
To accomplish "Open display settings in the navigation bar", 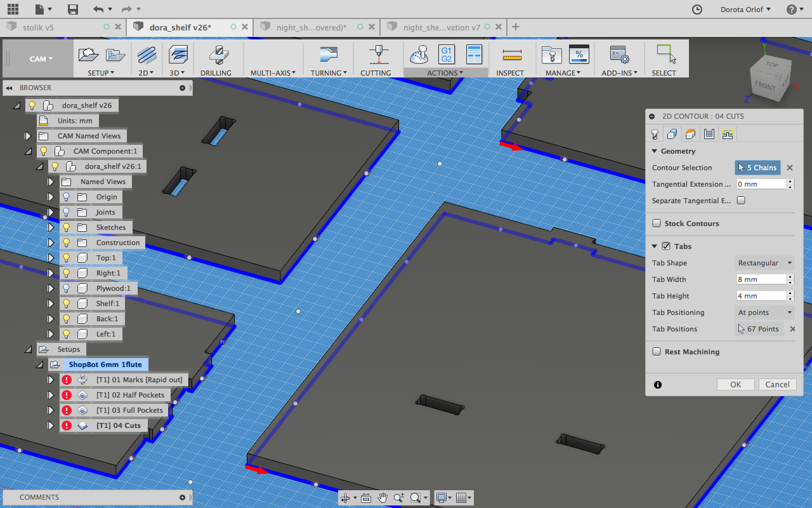I will point(442,498).
